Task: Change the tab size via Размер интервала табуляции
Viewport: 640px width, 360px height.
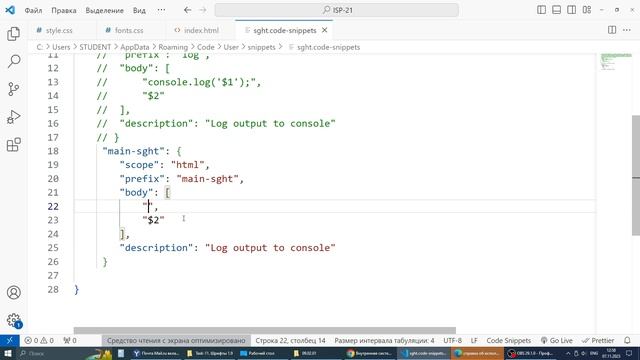Action: [x=384, y=340]
